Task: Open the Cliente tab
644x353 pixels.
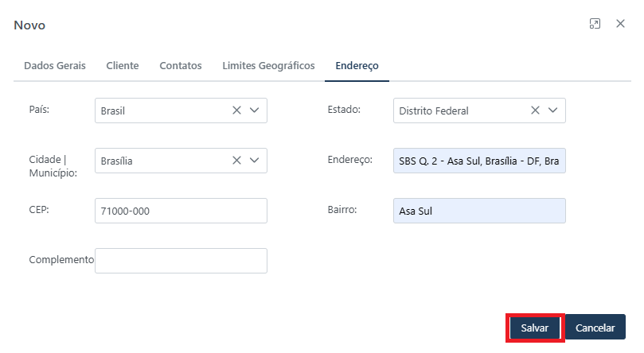Action: [123, 66]
